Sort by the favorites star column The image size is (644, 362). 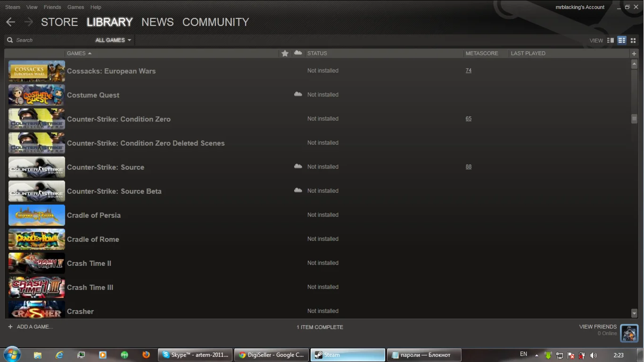tap(285, 53)
